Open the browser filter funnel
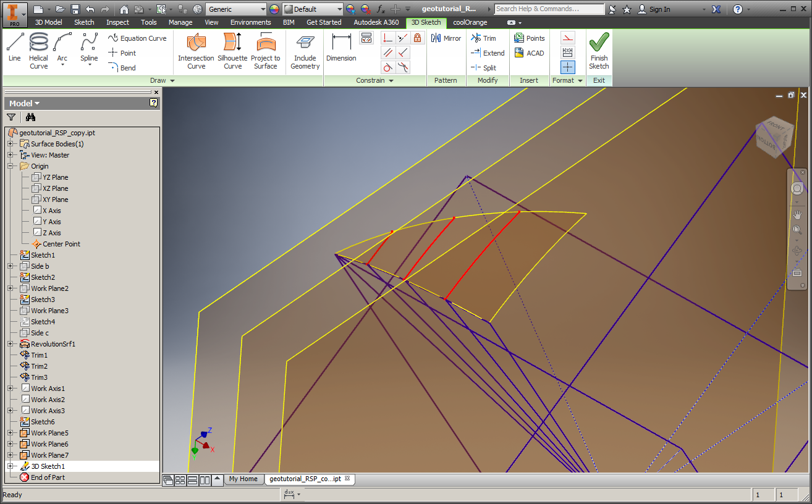812x504 pixels. pos(11,117)
